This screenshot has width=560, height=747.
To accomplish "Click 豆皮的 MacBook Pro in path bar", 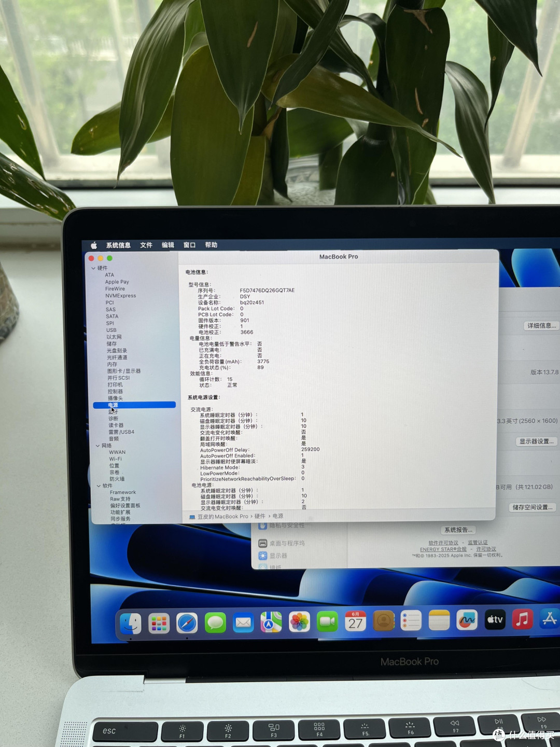I will coord(223,517).
